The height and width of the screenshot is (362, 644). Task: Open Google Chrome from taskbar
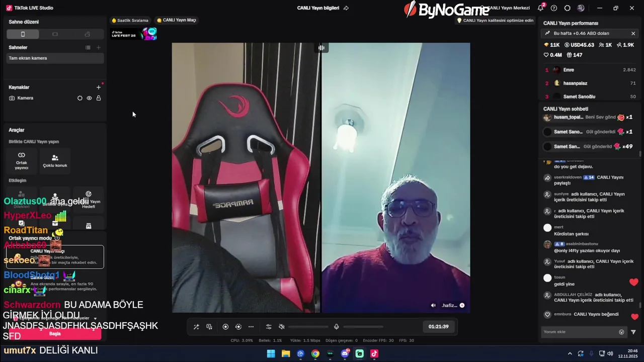[x=315, y=353]
